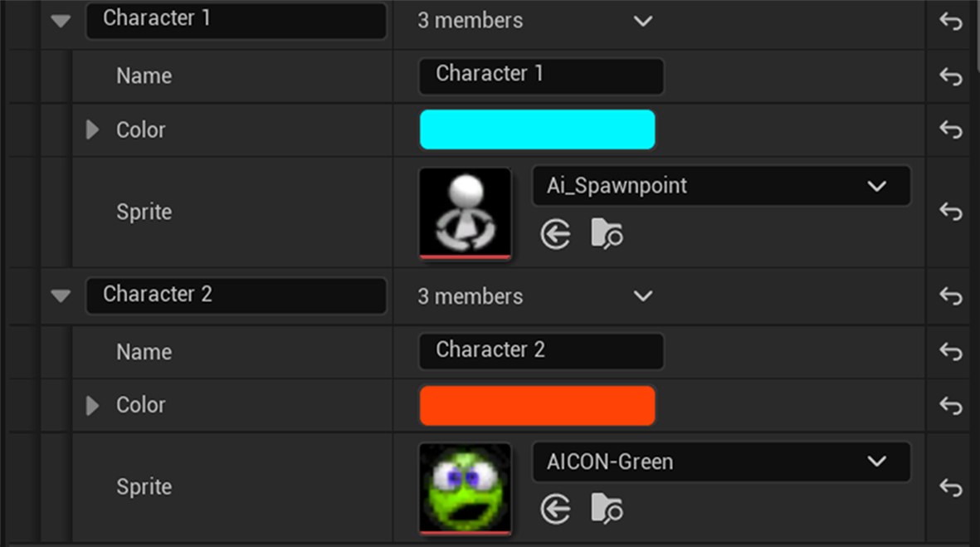Collapse the Character 2 entry
980x547 pixels.
click(61, 295)
